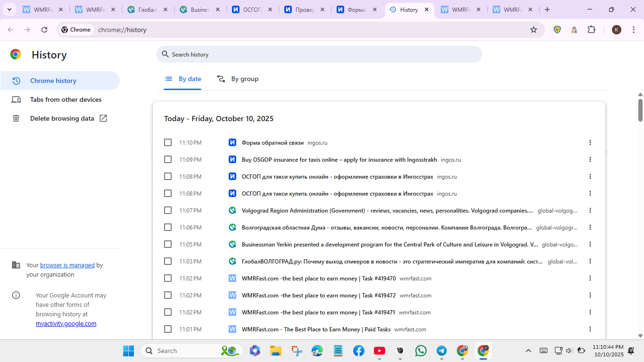Open more actions for Волгоградская областная Дума entry
Screen dimensions: 644x362
pos(590,227)
